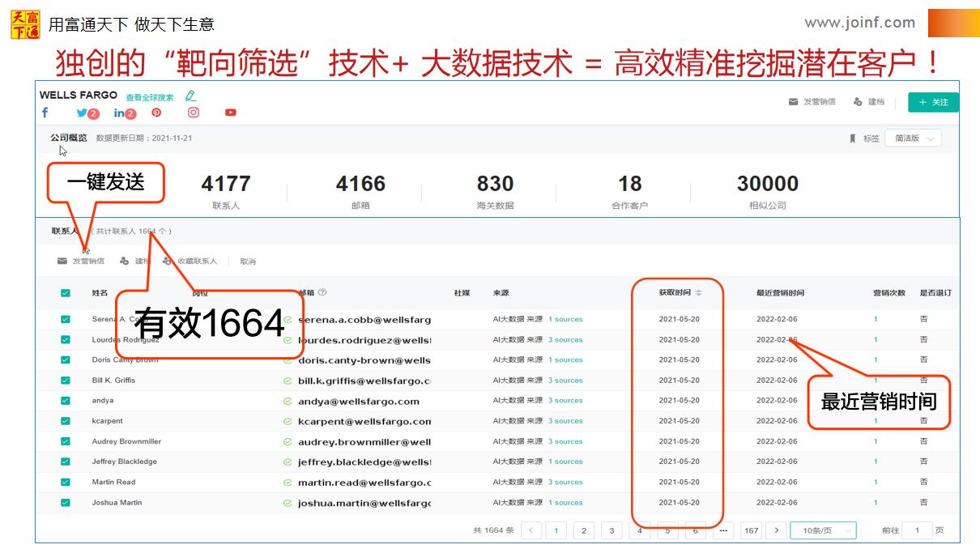Open the 4177 联系人 stat tab

226,193
